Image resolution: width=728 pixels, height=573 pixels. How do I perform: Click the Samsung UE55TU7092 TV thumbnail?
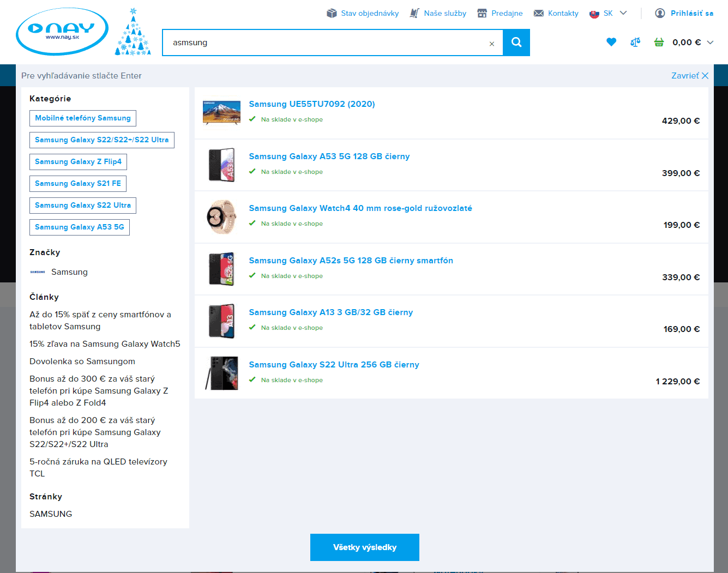221,112
